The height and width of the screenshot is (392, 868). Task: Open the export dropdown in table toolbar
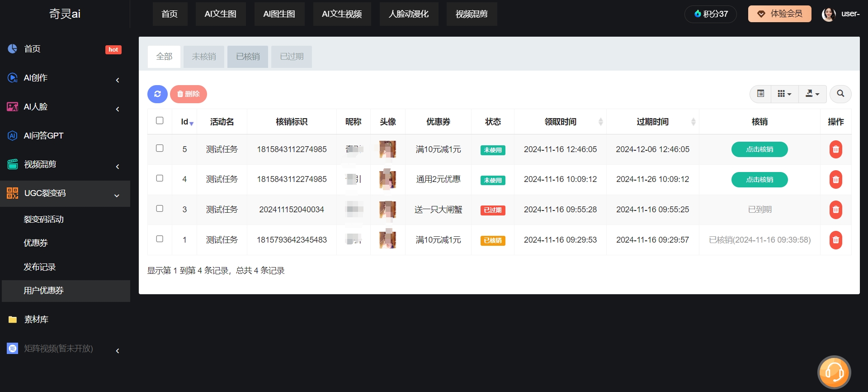(812, 94)
